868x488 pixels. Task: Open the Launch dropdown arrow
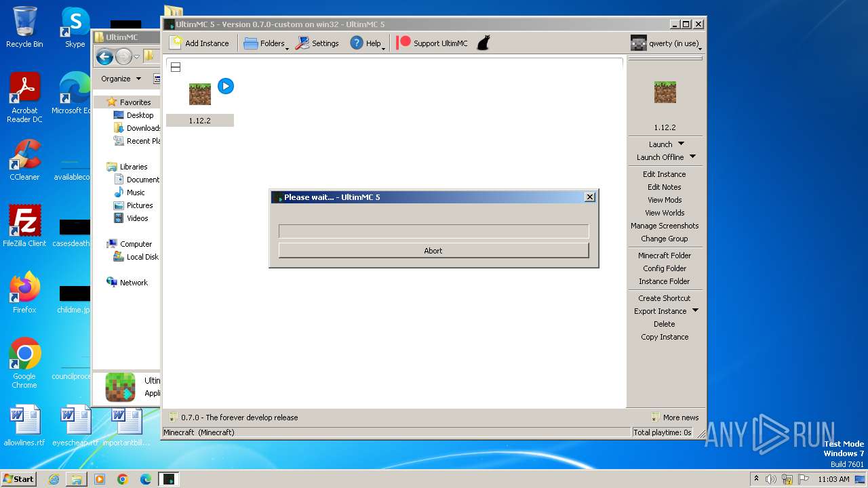[x=682, y=144]
